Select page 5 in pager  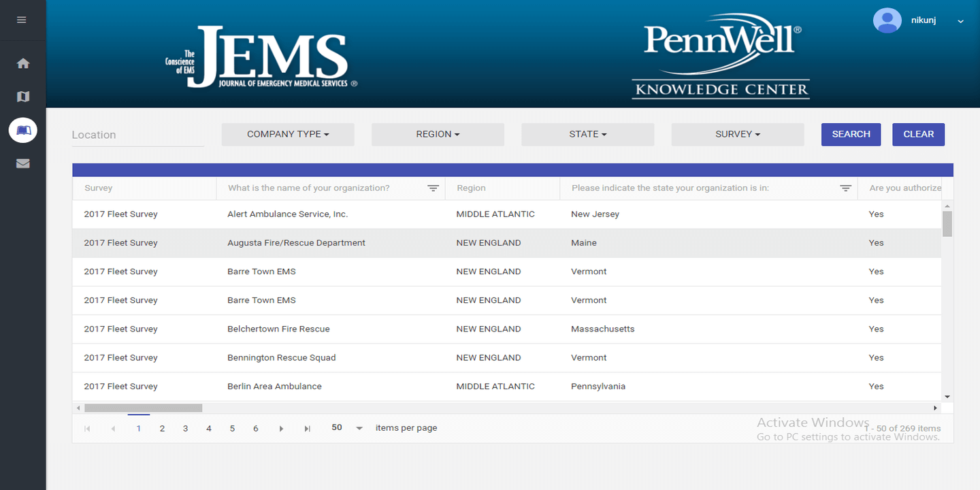(x=232, y=429)
